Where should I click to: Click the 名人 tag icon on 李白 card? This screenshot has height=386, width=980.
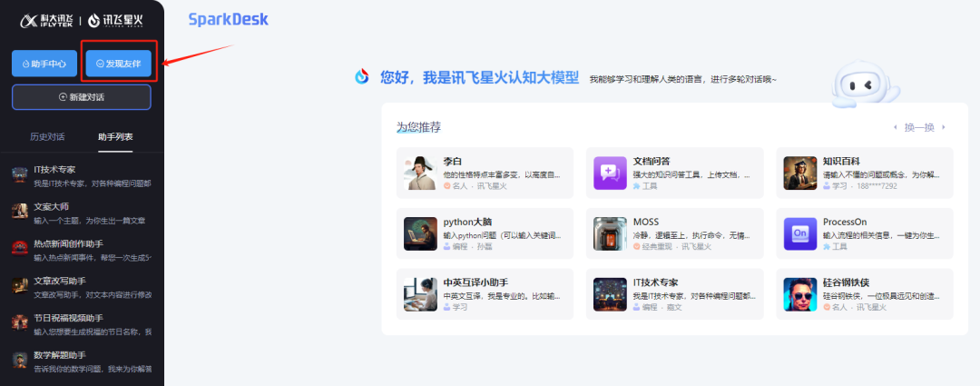(x=446, y=186)
